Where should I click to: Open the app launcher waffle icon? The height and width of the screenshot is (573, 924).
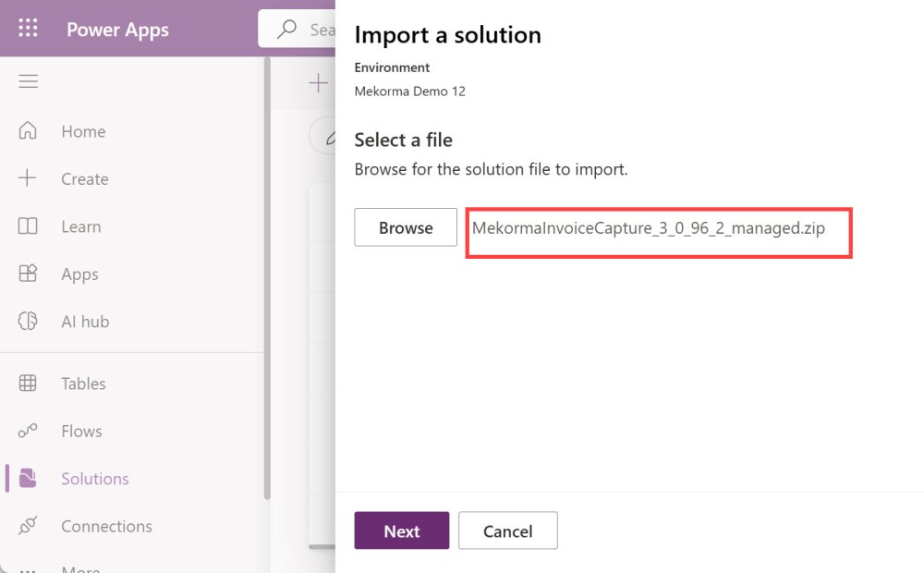(29, 29)
